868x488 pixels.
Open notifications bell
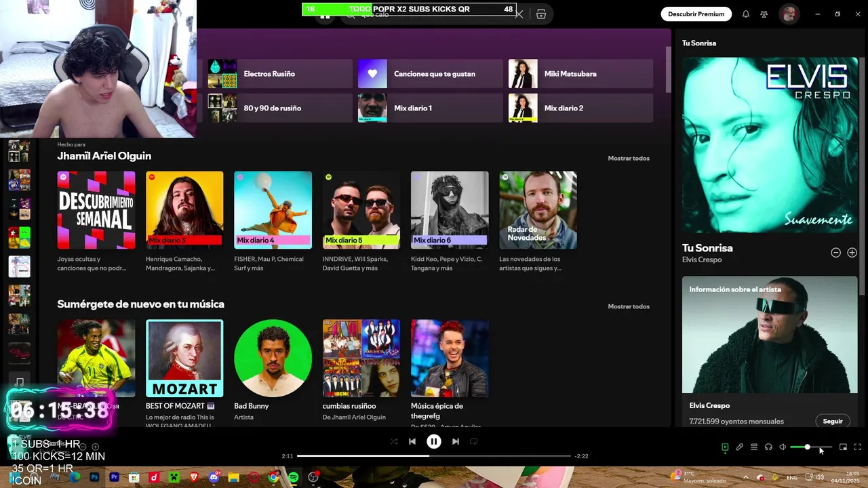coord(746,14)
